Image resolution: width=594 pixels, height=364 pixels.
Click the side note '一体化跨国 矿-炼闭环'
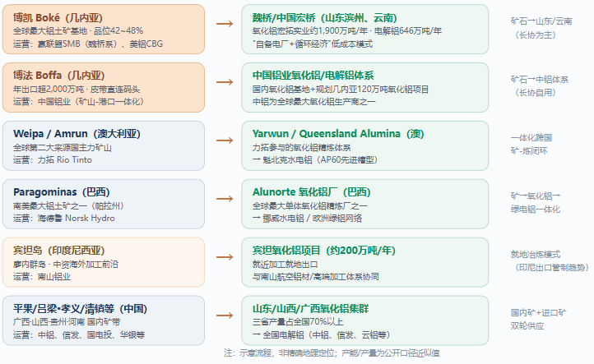pyautogui.click(x=531, y=144)
